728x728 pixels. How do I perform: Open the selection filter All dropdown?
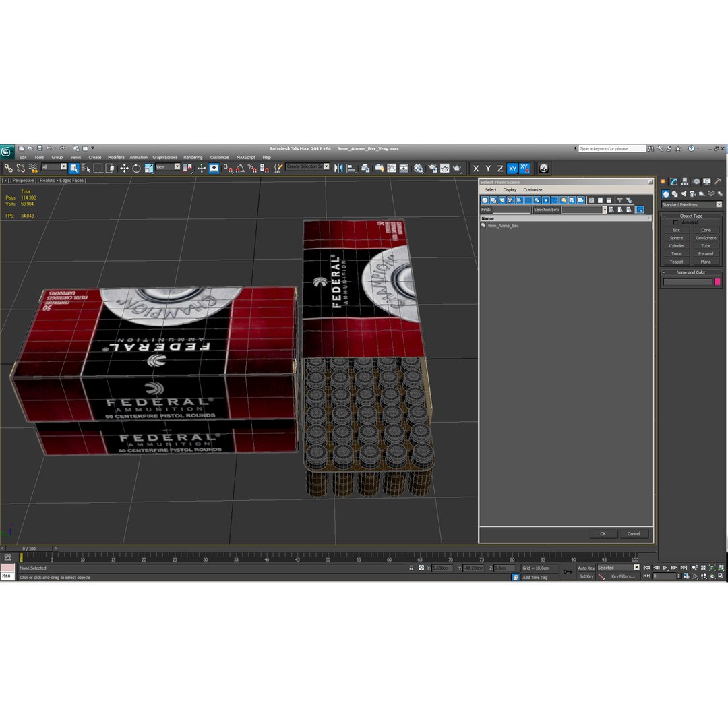[55, 167]
